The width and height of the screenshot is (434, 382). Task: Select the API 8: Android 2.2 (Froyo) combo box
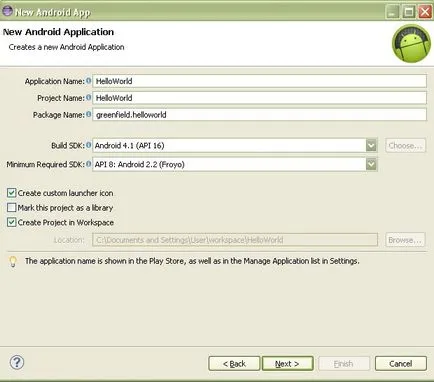click(x=235, y=164)
